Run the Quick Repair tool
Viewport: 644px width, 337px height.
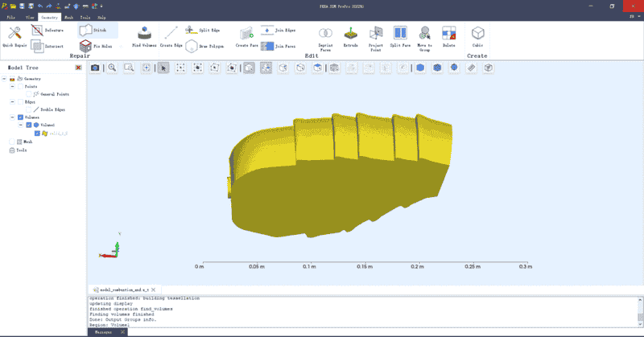(14, 36)
